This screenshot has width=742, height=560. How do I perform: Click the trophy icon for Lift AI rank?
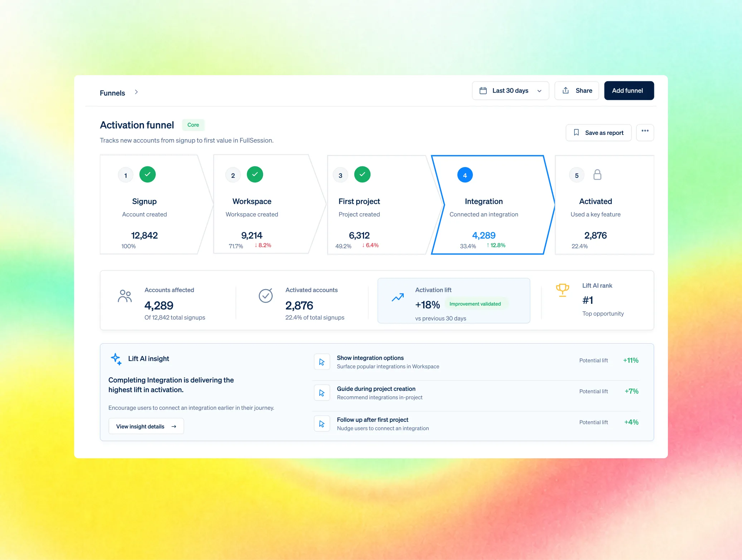pos(562,290)
